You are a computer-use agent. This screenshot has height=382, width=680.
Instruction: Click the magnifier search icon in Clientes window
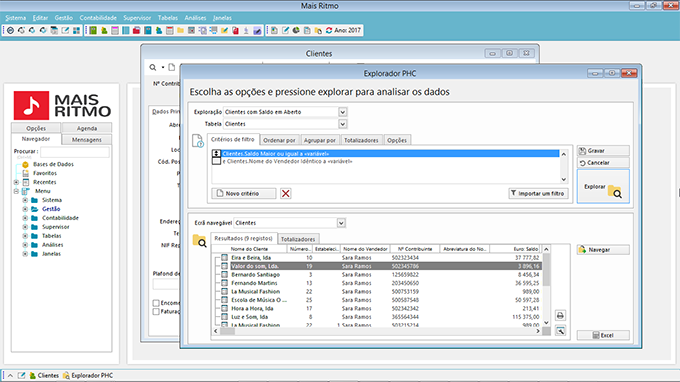pos(153,67)
